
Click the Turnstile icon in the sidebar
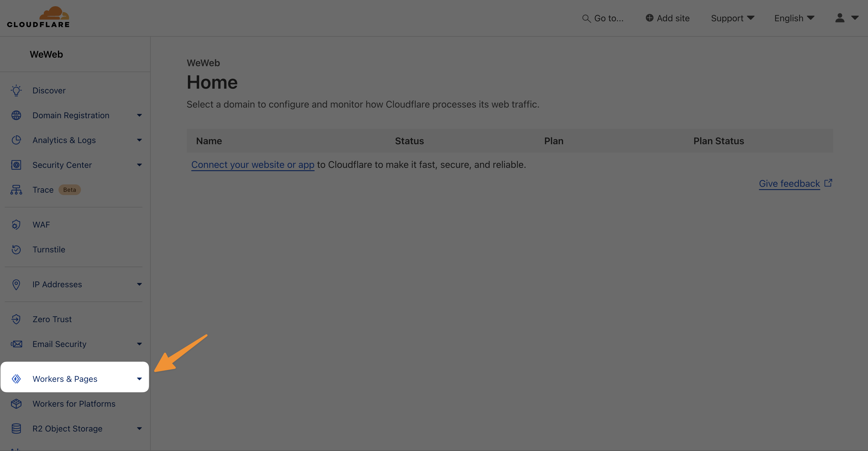tap(16, 249)
